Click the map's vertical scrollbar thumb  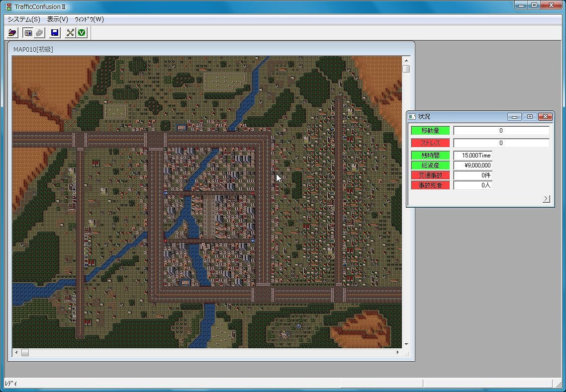(x=406, y=69)
